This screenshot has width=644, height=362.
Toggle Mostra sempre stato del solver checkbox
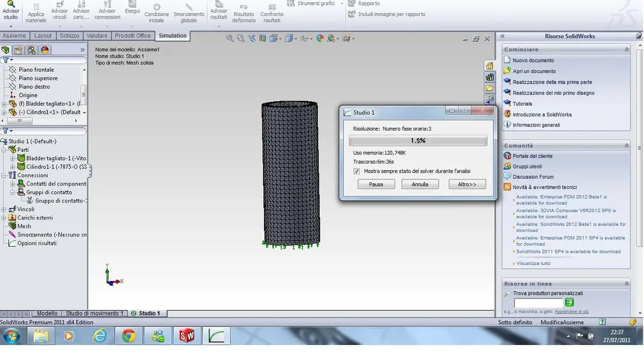[x=357, y=171]
